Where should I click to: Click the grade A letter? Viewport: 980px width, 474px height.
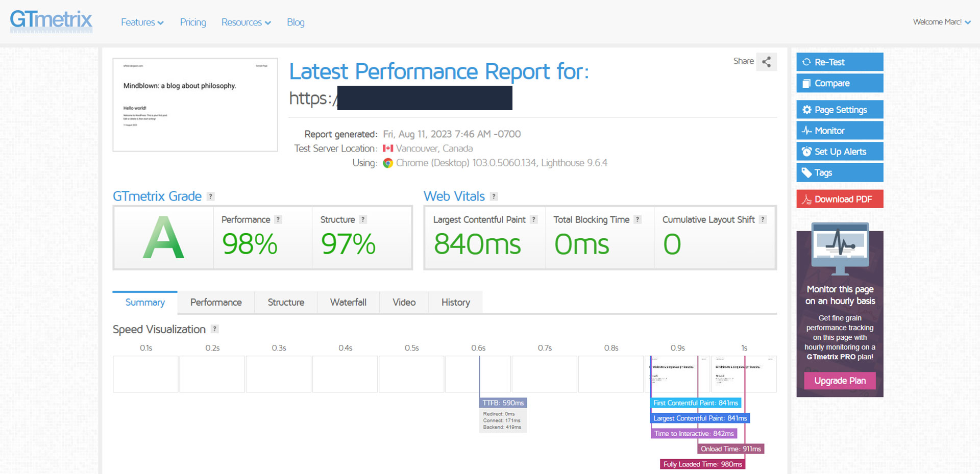[x=163, y=238]
